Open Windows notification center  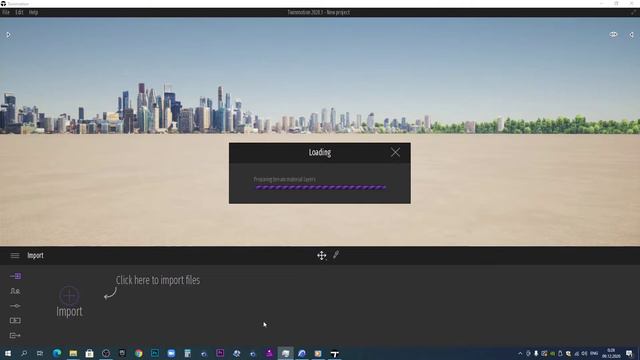[x=629, y=353]
